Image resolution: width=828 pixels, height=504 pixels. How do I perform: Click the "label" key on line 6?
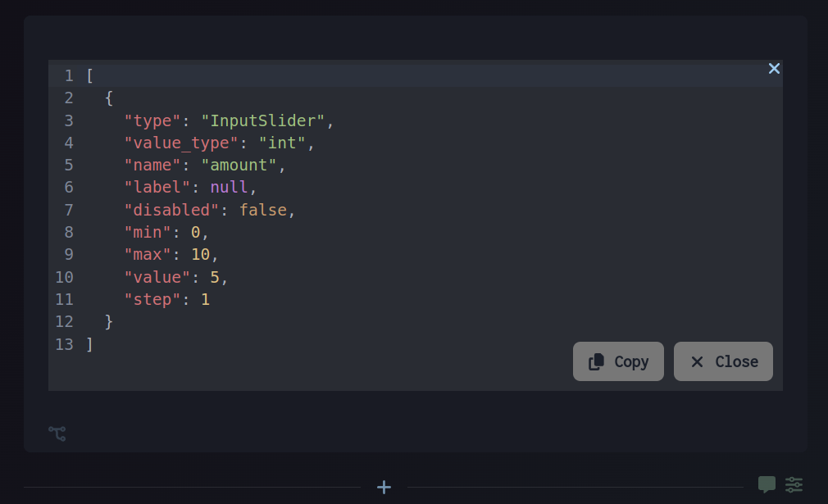click(157, 188)
